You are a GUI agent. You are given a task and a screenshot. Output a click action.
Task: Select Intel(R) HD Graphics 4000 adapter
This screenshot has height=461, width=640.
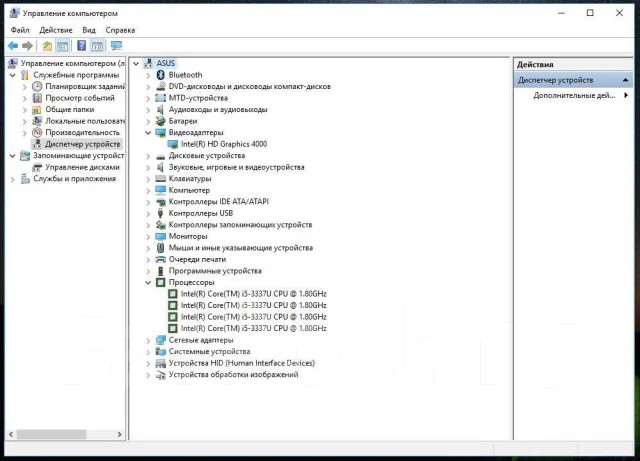point(224,144)
